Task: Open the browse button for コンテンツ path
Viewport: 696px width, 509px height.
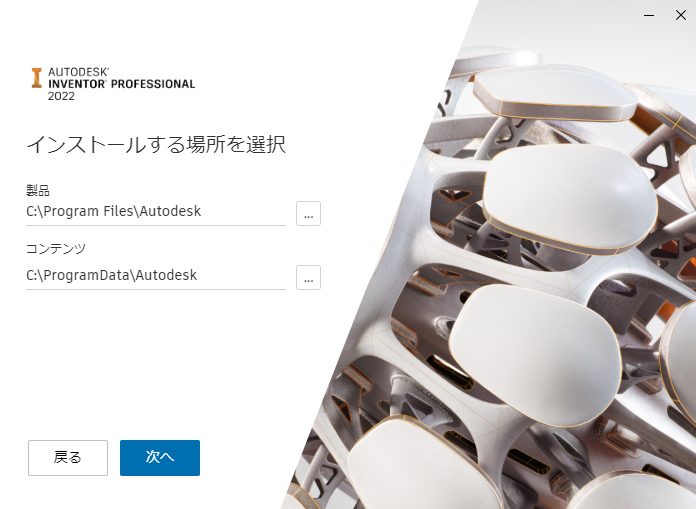Action: coord(308,277)
